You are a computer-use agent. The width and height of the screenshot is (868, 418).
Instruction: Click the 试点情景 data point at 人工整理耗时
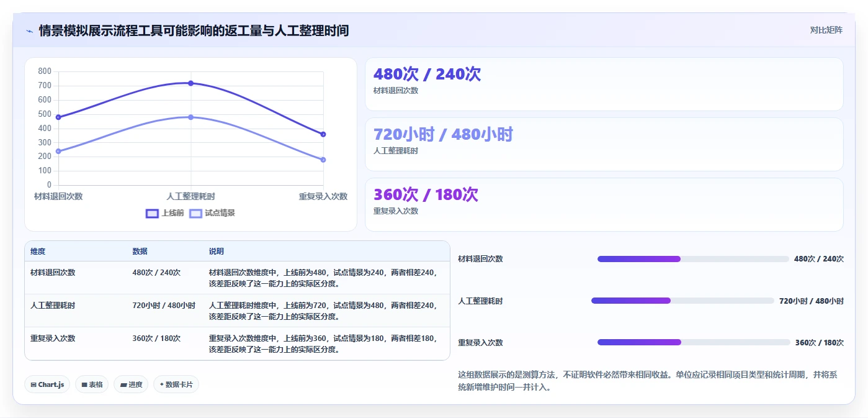click(x=190, y=117)
